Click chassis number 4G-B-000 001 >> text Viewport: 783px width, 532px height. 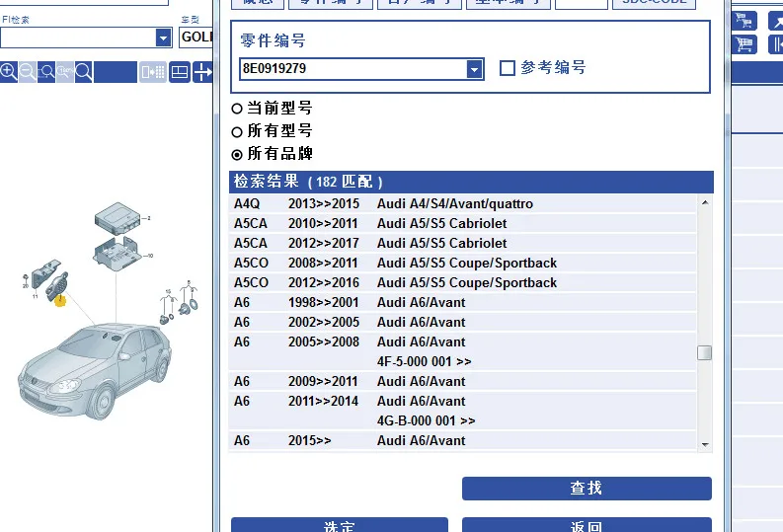[x=426, y=420]
